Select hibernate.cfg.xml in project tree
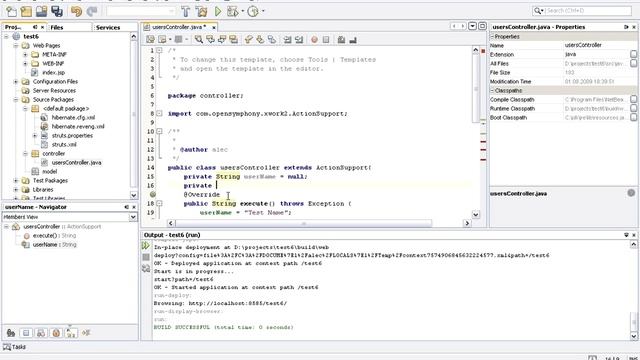Image resolution: width=640 pixels, height=360 pixels. pyautogui.click(x=73, y=118)
